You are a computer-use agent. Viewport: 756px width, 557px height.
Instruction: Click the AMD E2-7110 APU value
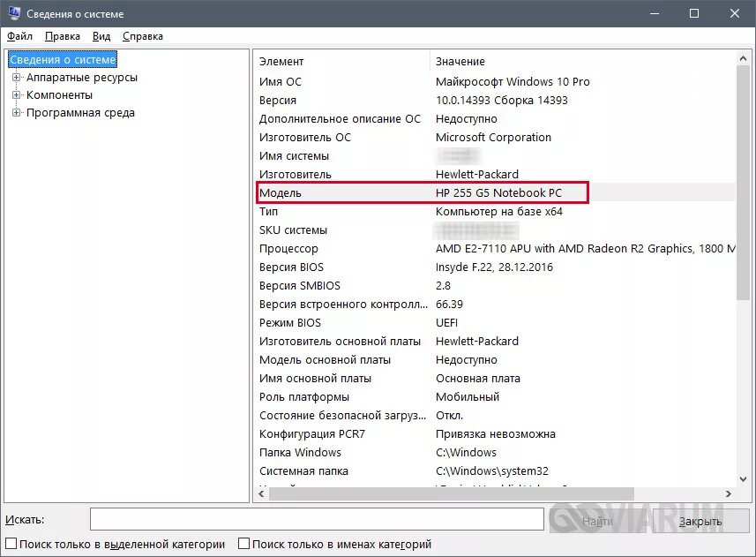pos(586,249)
